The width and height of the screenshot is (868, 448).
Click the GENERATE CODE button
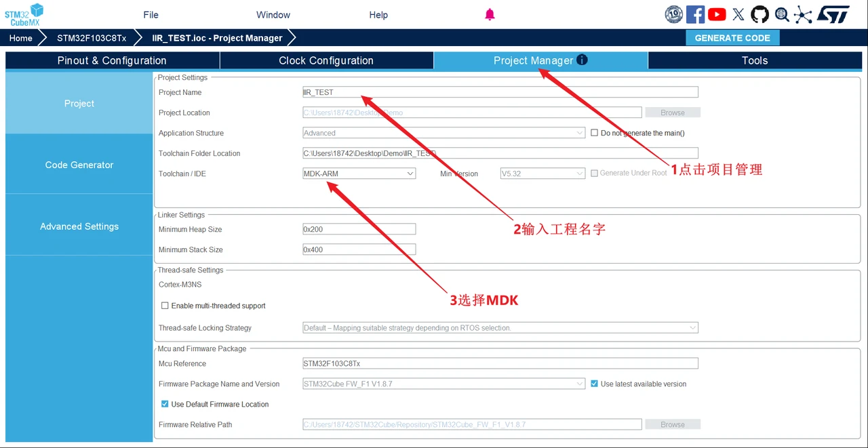tap(732, 38)
